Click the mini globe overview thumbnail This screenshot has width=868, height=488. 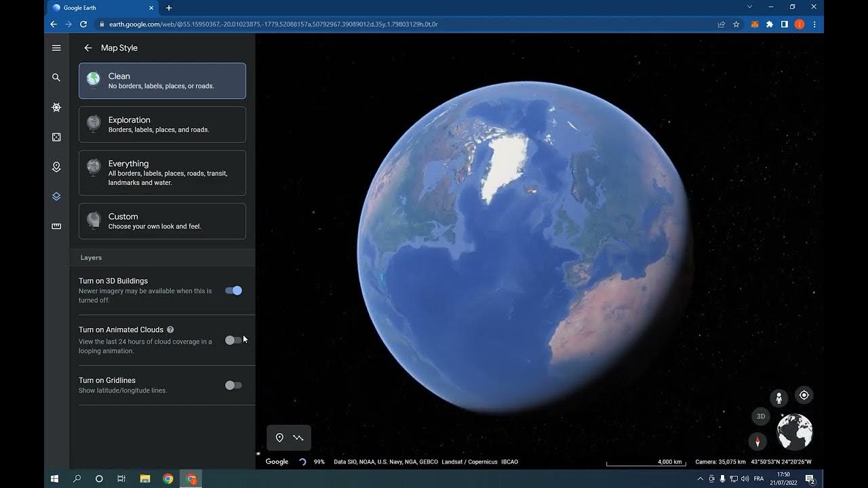795,432
